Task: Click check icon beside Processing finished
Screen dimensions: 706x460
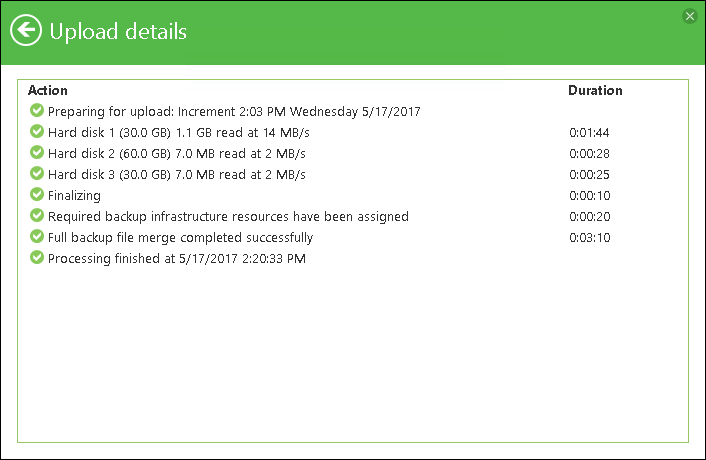Action: click(37, 258)
